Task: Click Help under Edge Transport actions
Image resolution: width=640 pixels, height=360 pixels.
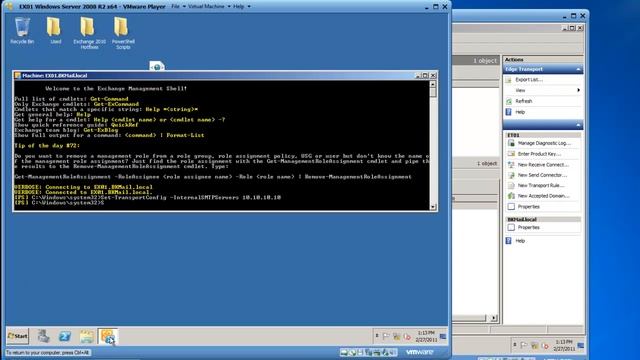Action: pos(520,112)
